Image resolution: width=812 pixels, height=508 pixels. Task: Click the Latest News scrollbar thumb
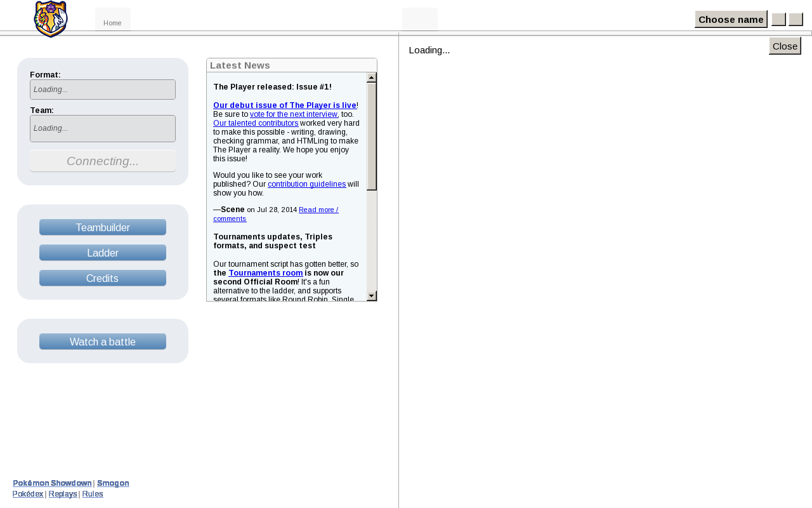coord(372,137)
